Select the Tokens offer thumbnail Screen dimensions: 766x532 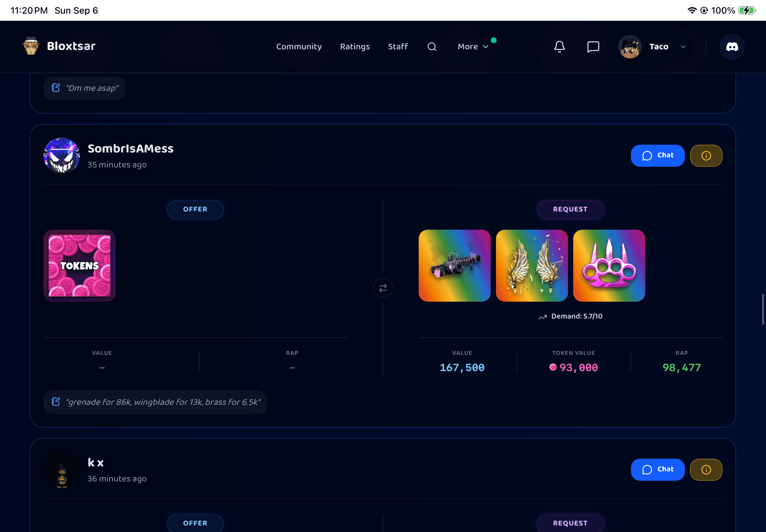tap(80, 265)
